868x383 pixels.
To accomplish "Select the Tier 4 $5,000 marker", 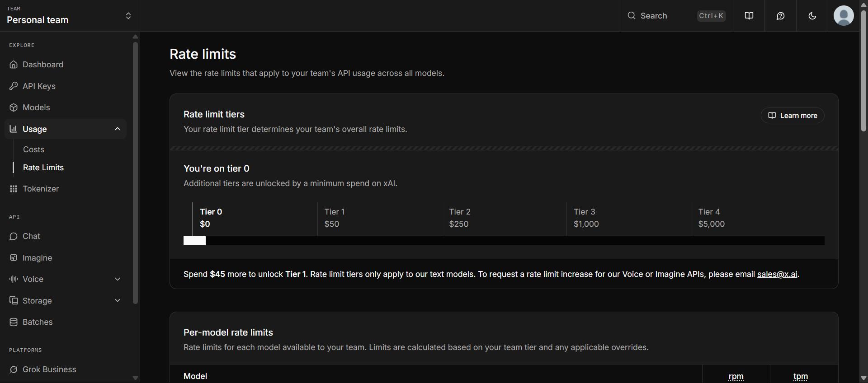I will 712,218.
